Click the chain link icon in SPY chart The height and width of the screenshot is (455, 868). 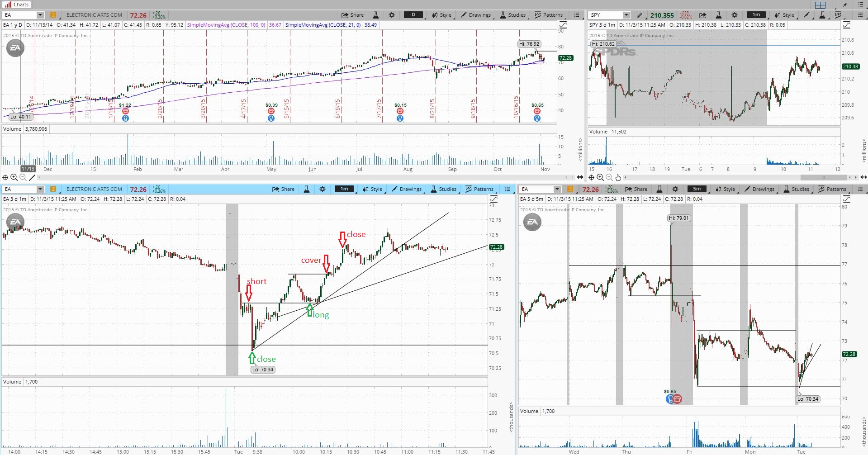640,15
